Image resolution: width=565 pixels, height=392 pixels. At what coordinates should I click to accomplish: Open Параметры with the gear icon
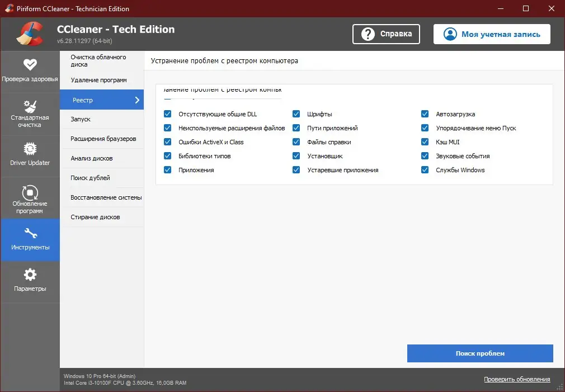pos(30,274)
